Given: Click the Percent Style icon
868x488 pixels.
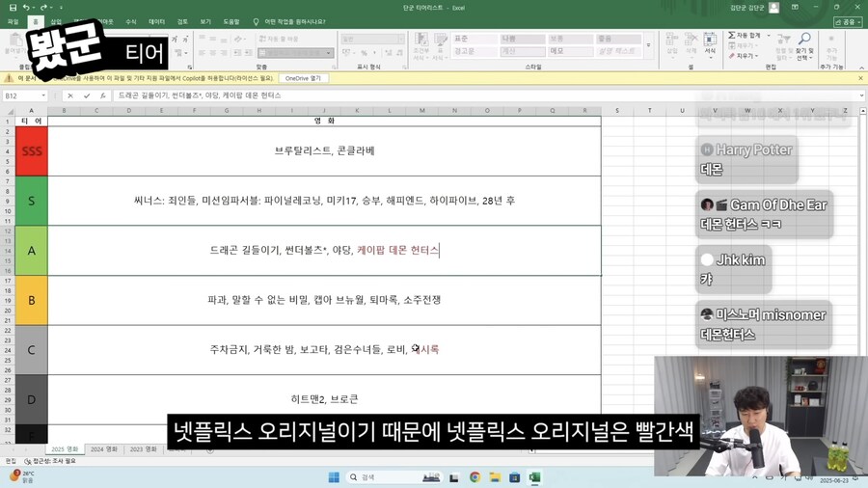Looking at the screenshot, I should [x=364, y=53].
